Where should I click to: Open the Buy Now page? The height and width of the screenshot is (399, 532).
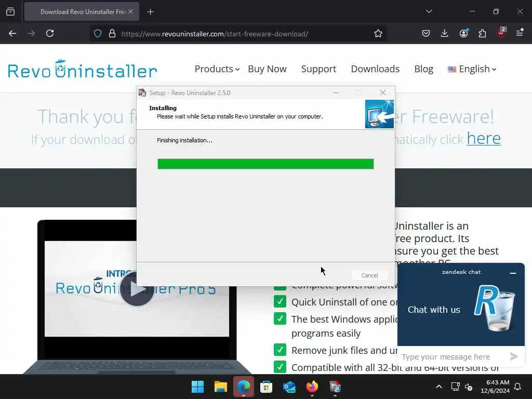(x=268, y=69)
